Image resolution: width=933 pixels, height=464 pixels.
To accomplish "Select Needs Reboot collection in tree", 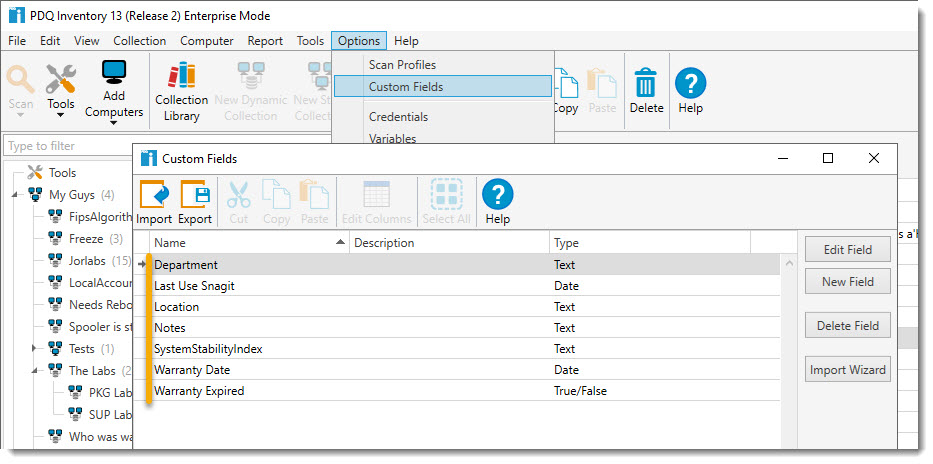I will click(100, 305).
